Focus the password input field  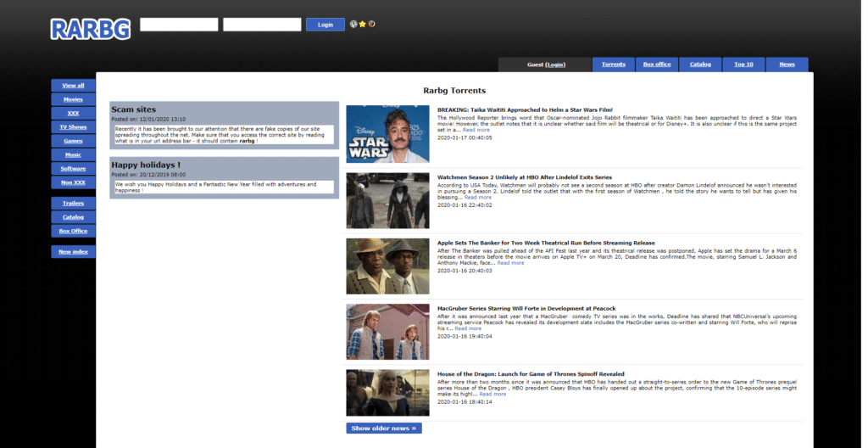262,25
